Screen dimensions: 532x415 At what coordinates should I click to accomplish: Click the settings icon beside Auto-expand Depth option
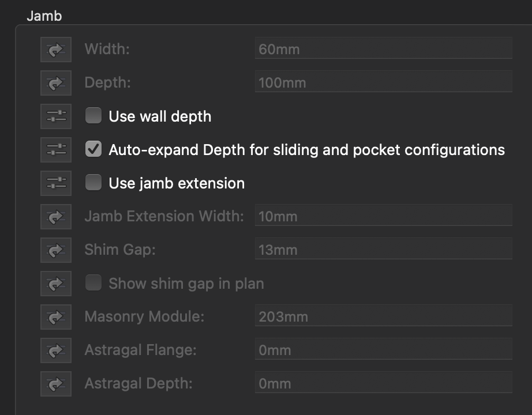tap(55, 149)
